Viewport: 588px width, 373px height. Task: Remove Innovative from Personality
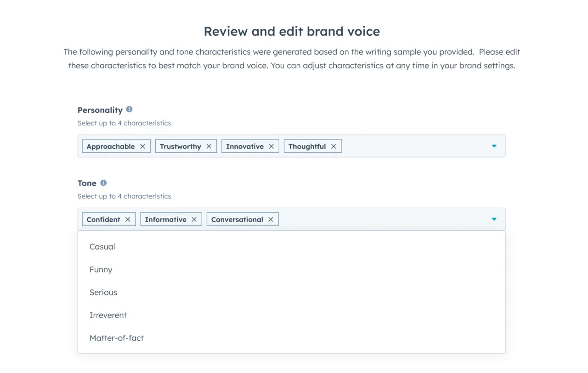click(x=271, y=146)
